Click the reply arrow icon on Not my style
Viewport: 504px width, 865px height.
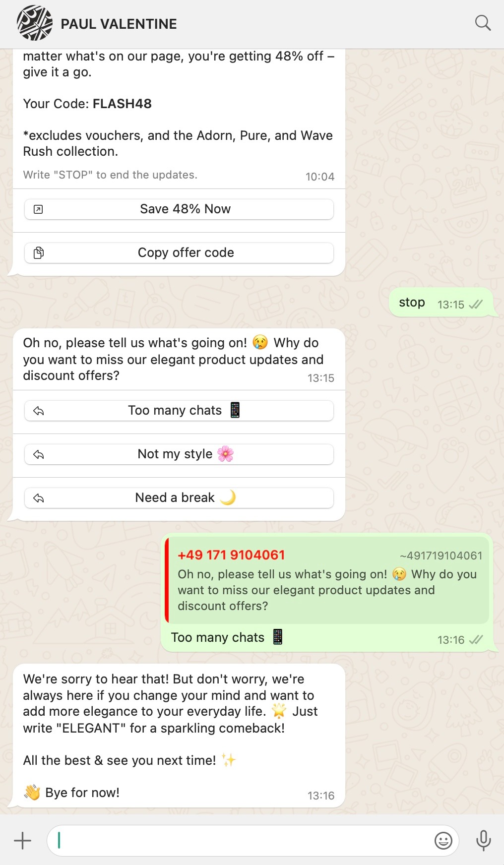[x=39, y=454]
